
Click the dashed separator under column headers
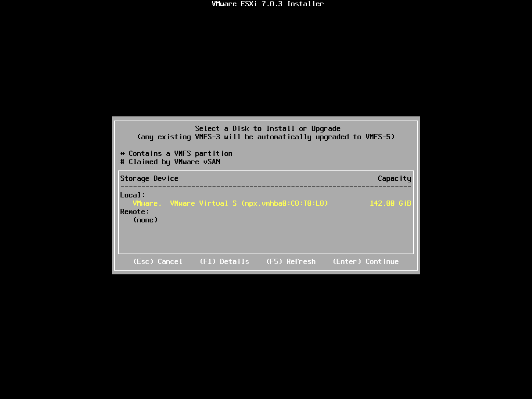(x=265, y=185)
